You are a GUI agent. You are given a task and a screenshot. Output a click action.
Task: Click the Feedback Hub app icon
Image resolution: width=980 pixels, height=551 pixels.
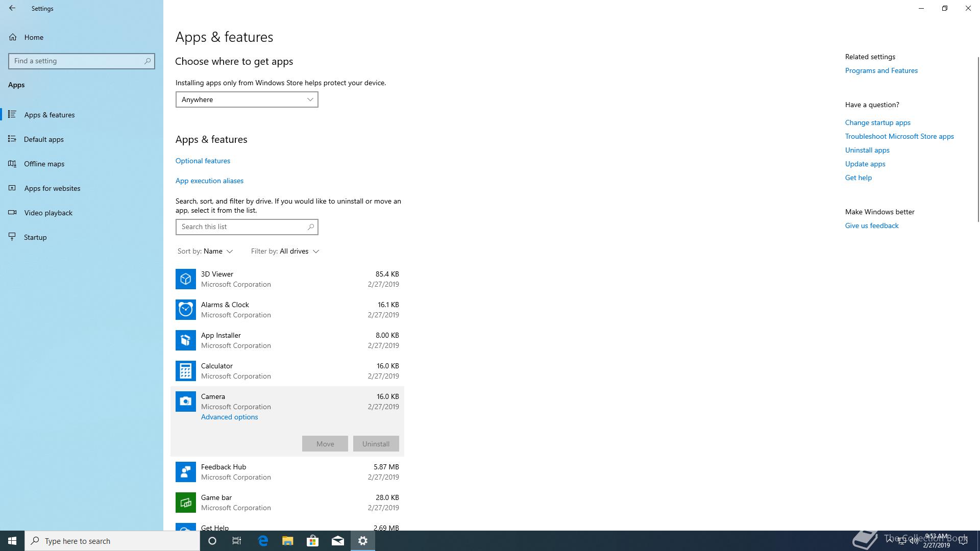coord(186,472)
